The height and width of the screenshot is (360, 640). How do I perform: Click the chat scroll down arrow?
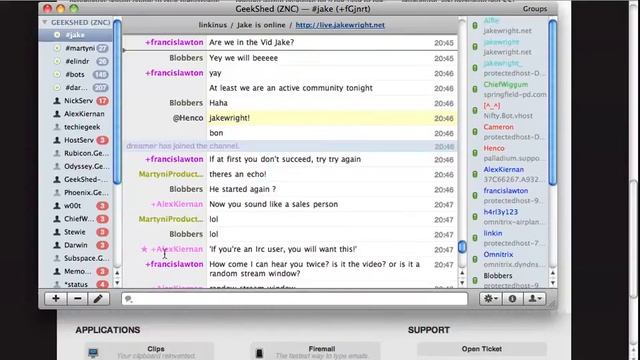tap(462, 282)
